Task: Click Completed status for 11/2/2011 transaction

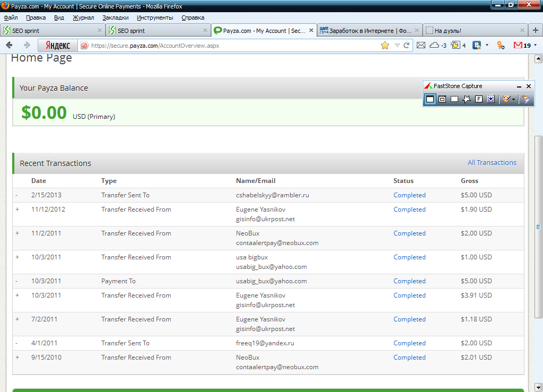Action: [409, 233]
